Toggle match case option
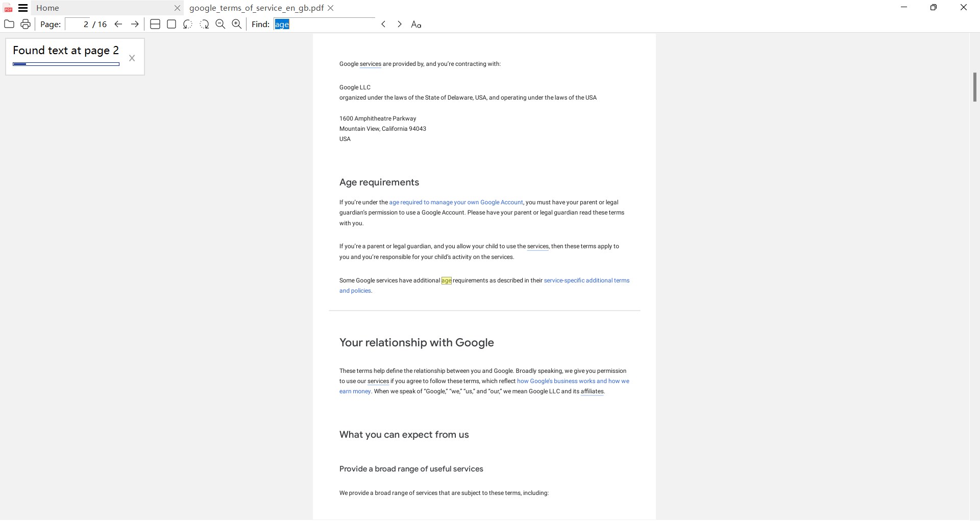This screenshot has height=521, width=980. point(416,25)
